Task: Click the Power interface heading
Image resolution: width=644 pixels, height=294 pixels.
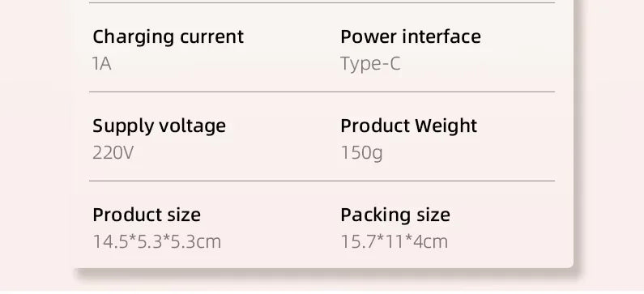Action: [411, 36]
